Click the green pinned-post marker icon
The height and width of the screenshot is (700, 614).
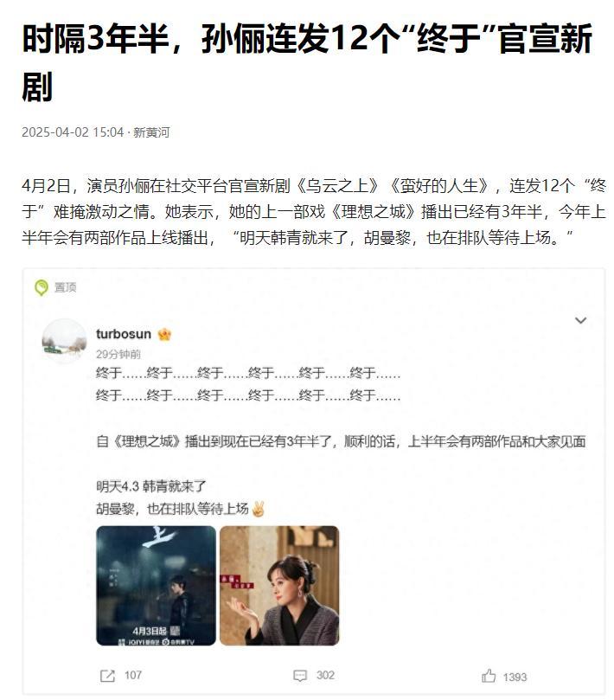click(x=41, y=287)
